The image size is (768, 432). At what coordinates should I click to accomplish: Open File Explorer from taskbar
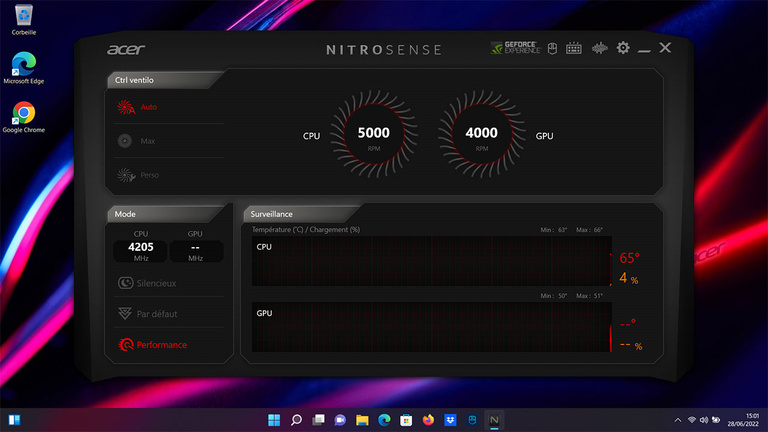click(362, 420)
